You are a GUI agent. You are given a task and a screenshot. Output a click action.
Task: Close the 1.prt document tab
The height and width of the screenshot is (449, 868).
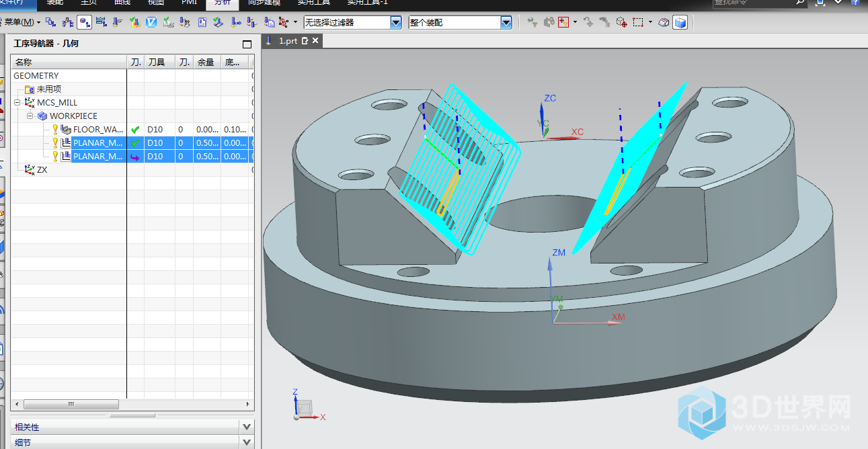[316, 41]
